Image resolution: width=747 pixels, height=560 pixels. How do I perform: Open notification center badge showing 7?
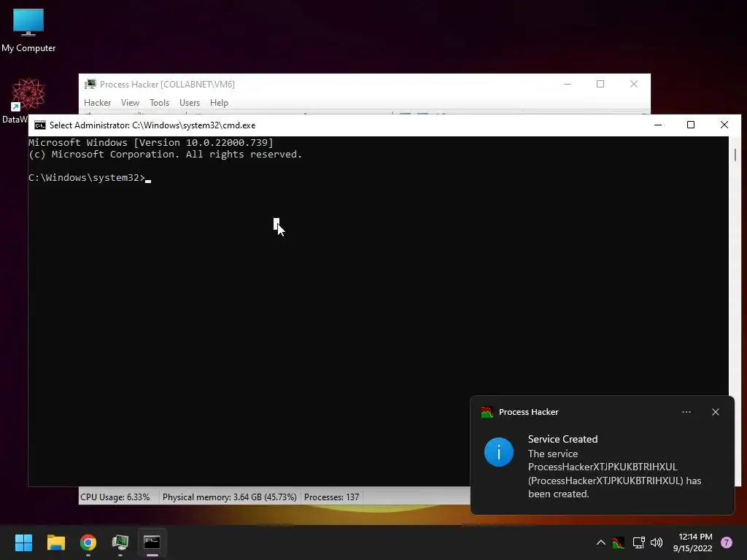tap(727, 542)
